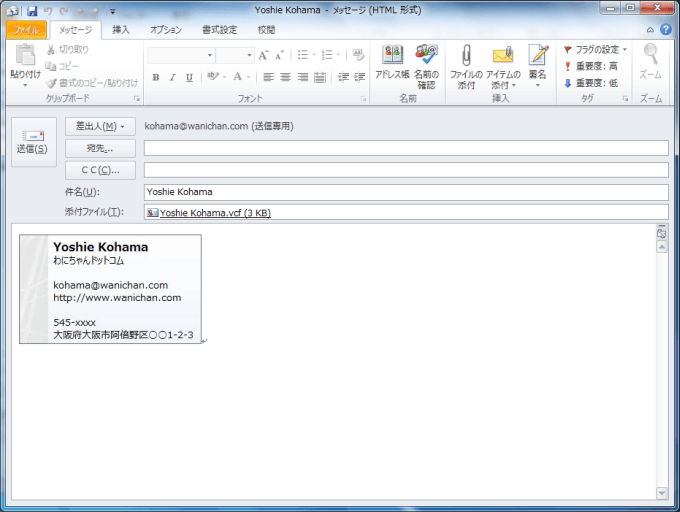Click the Format Painter (書式のコピー/貼り付け) icon
The width and height of the screenshot is (680, 512).
tap(51, 83)
